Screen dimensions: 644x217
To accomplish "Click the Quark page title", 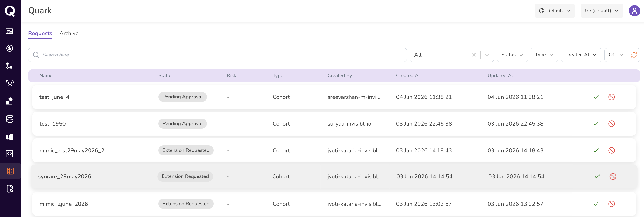I will pyautogui.click(x=40, y=11).
